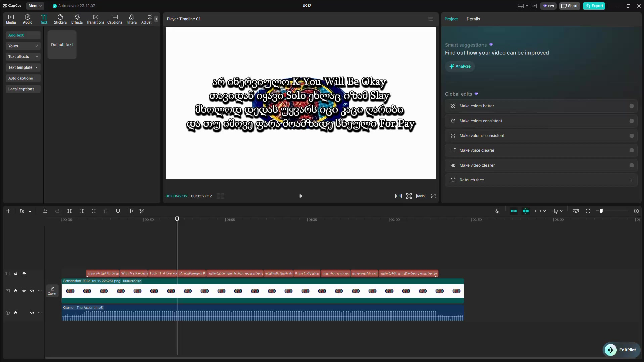
Task: Click the zoom in timeline magnifier icon
Action: click(x=636, y=211)
